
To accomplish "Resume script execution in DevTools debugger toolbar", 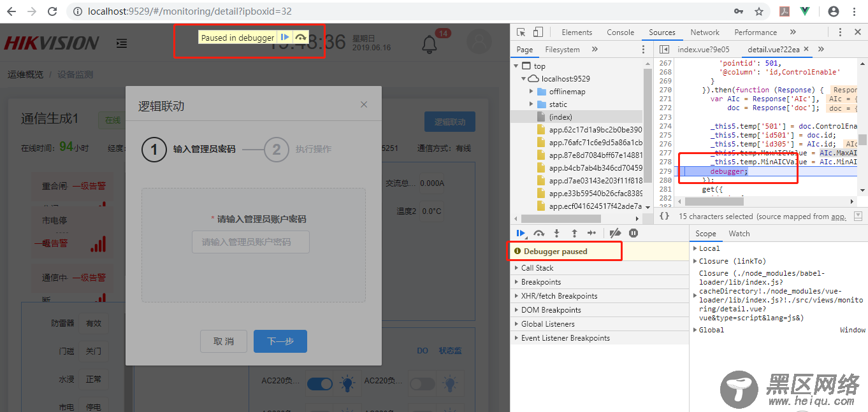I will [x=521, y=233].
